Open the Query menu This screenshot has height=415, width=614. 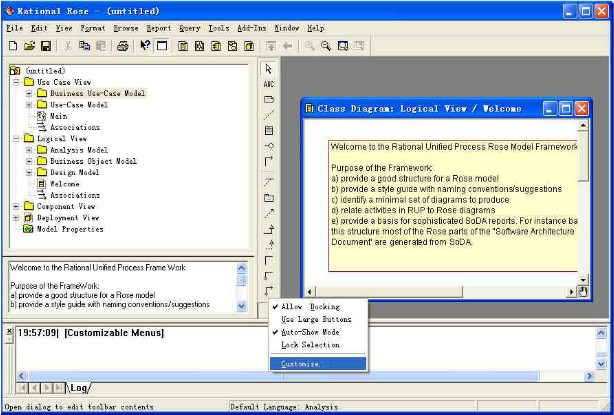coord(190,28)
